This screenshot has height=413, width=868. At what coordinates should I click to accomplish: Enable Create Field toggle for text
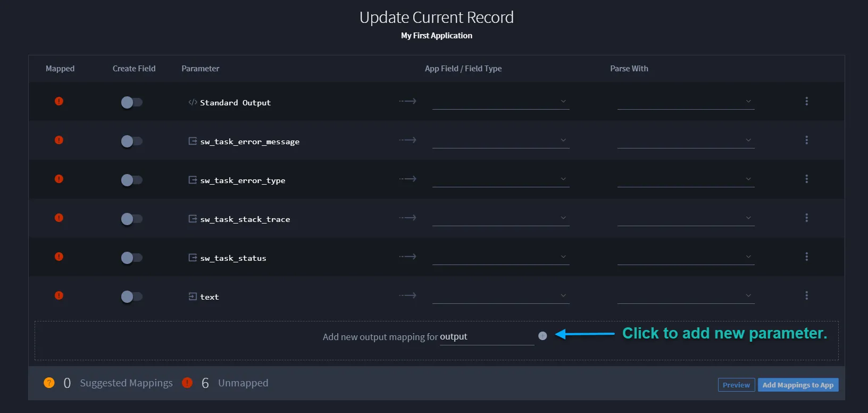point(131,296)
